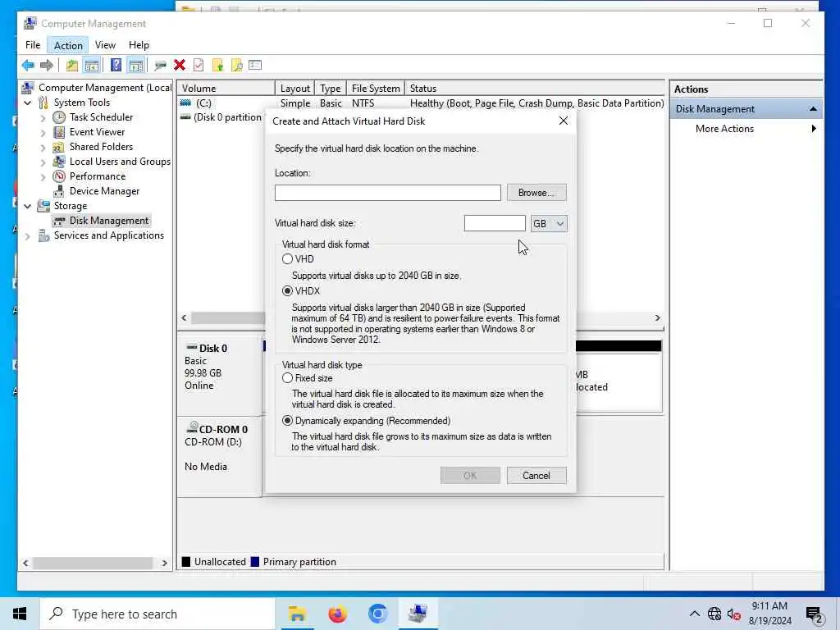Toggle the Show/Hide Action Pane icon

tap(136, 66)
